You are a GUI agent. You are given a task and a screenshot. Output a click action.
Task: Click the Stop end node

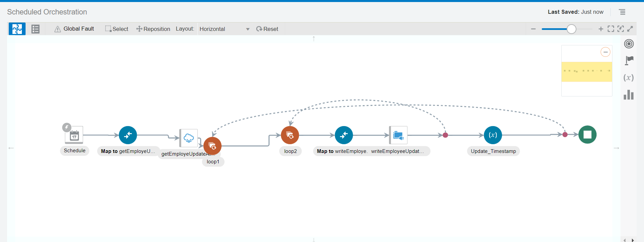tap(587, 134)
